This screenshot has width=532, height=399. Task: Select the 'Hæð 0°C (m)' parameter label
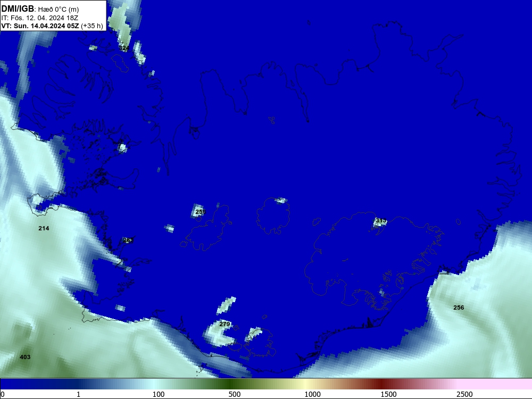coord(58,9)
